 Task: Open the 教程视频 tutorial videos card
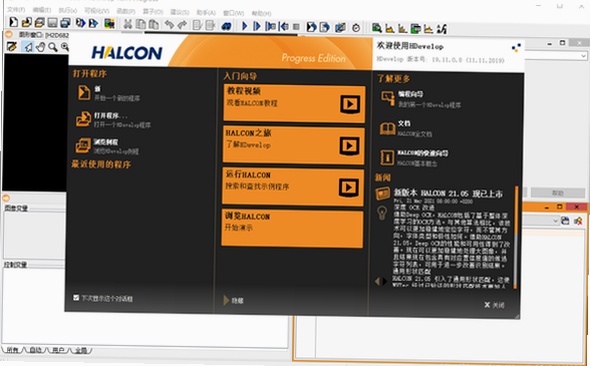294,103
